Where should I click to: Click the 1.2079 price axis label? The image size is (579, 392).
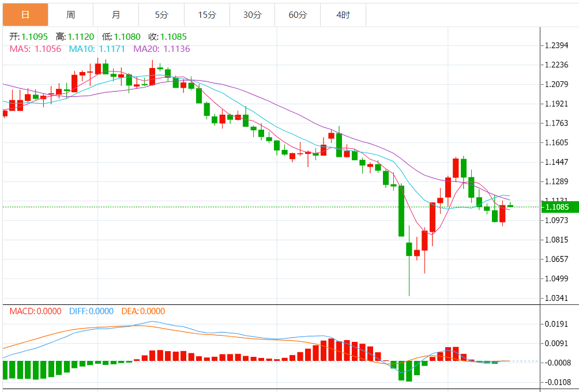point(557,84)
